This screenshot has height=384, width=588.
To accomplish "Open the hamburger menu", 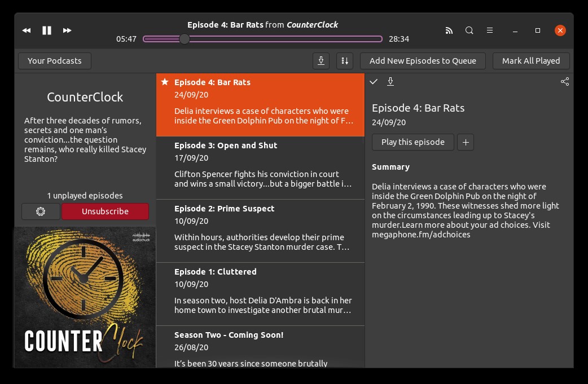I will coord(490,30).
